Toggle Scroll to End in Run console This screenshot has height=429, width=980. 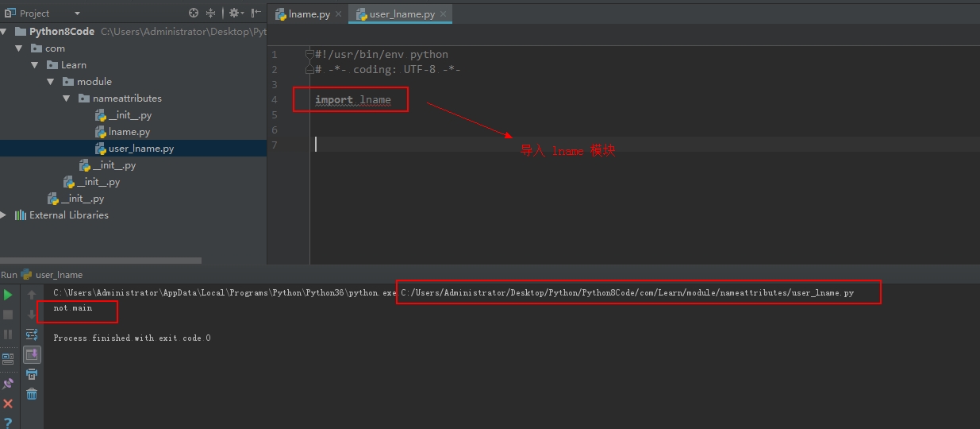(x=32, y=354)
